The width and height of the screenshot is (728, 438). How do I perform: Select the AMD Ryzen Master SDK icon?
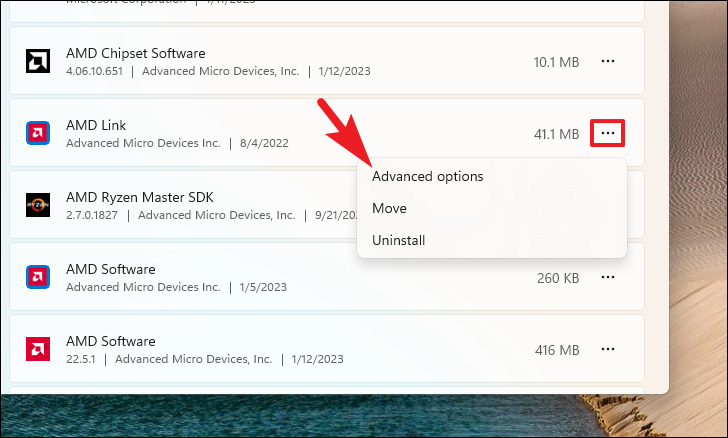click(38, 205)
